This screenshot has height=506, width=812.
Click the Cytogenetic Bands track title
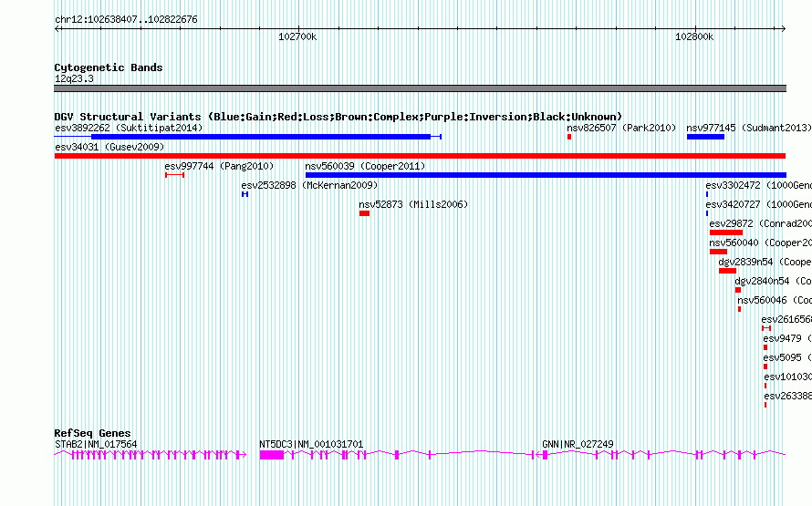[109, 67]
